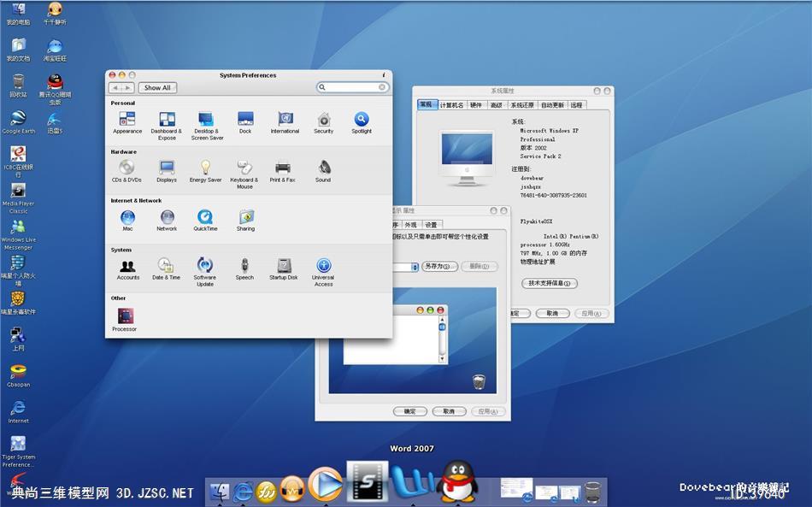This screenshot has width=812, height=507.
Task: Select the 回收站 desktop icon
Action: point(18,86)
